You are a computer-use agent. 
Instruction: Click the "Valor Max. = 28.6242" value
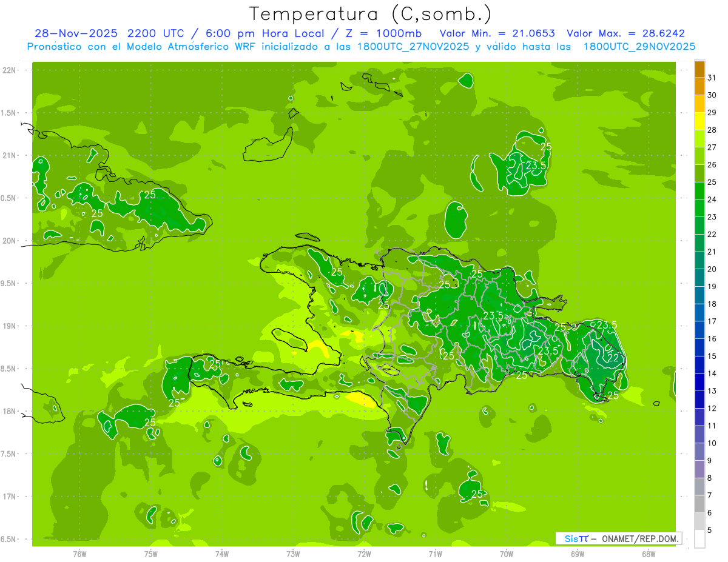tap(626, 33)
